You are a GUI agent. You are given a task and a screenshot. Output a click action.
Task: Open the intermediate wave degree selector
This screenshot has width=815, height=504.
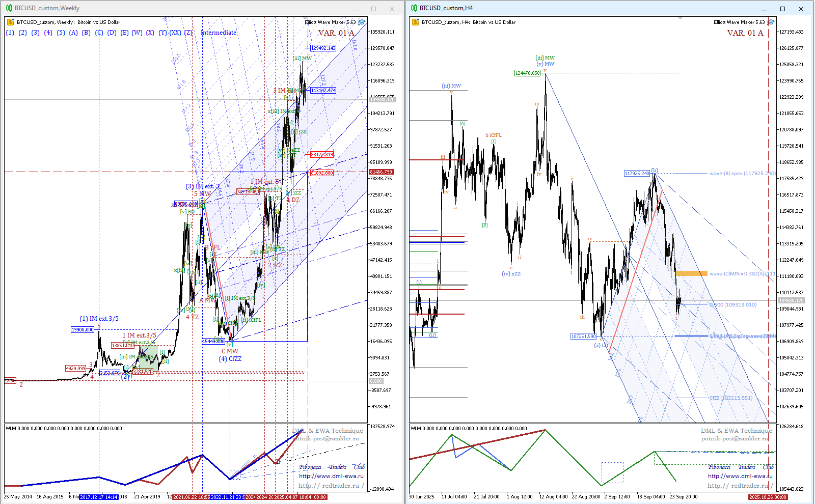tap(219, 33)
